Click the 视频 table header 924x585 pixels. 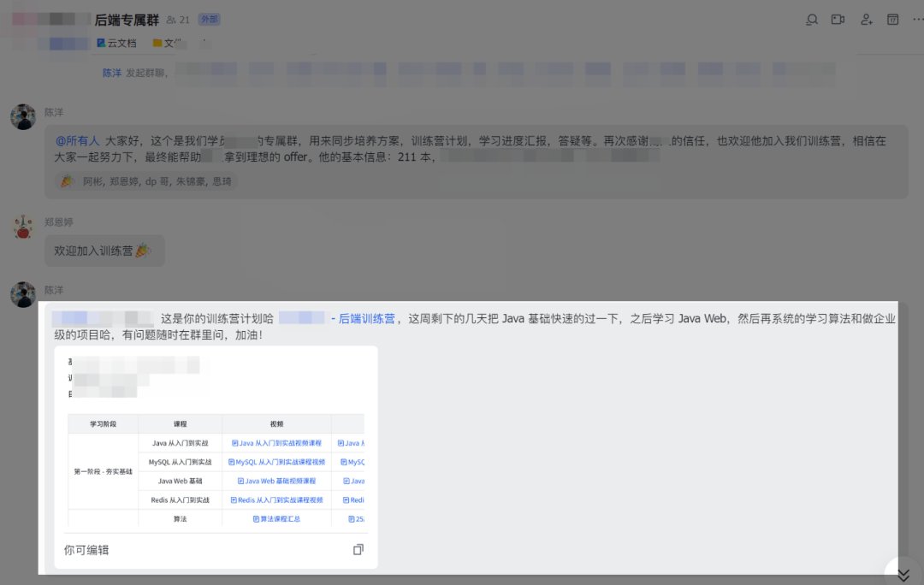[x=277, y=423]
